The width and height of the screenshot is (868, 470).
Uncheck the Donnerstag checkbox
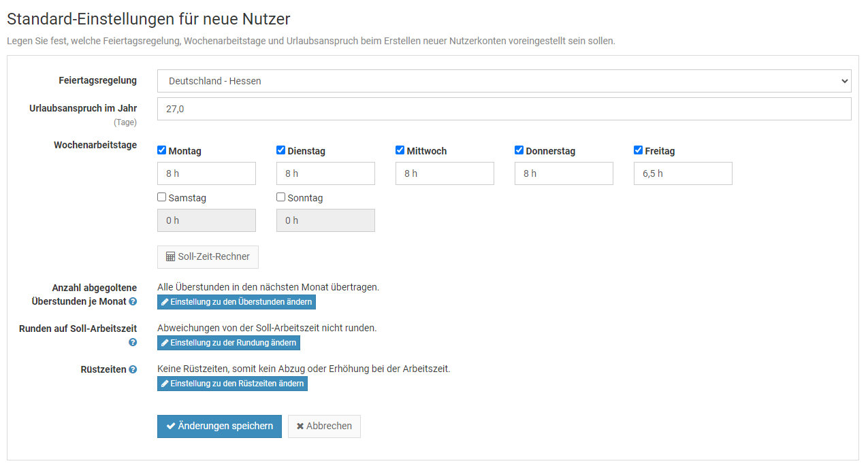pyautogui.click(x=519, y=150)
